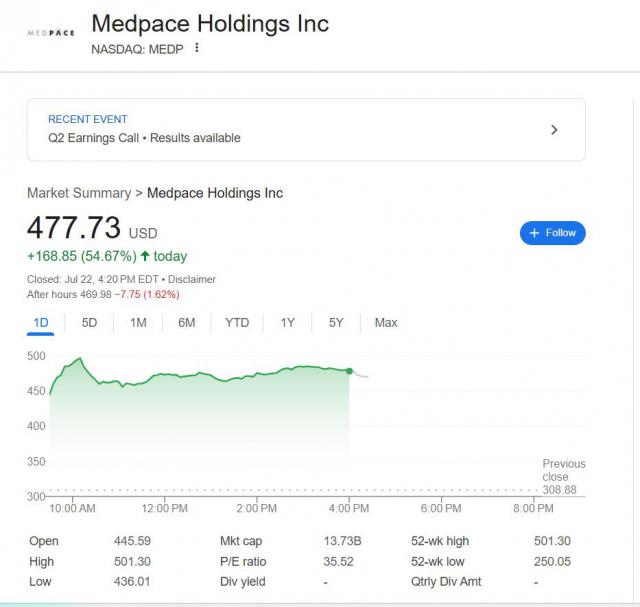Open the three-dot options menu near MEDP

pos(197,48)
